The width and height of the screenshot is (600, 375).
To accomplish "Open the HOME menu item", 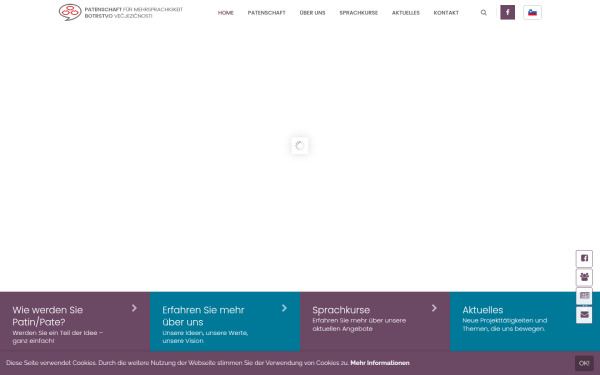I will (x=225, y=13).
